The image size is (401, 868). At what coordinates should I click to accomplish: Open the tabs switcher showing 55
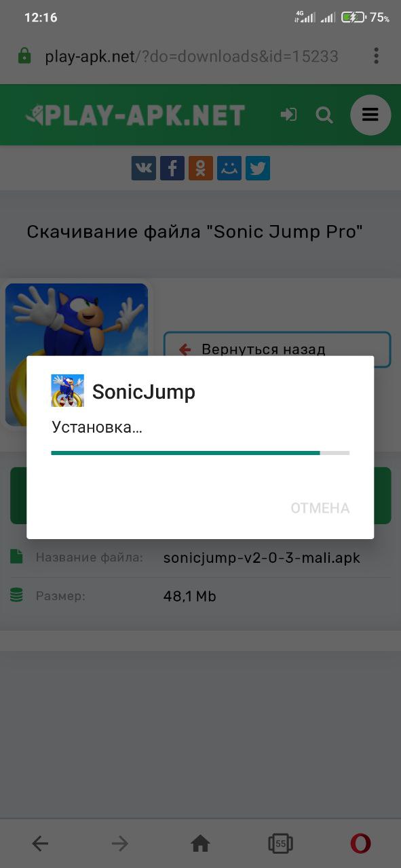tap(280, 844)
